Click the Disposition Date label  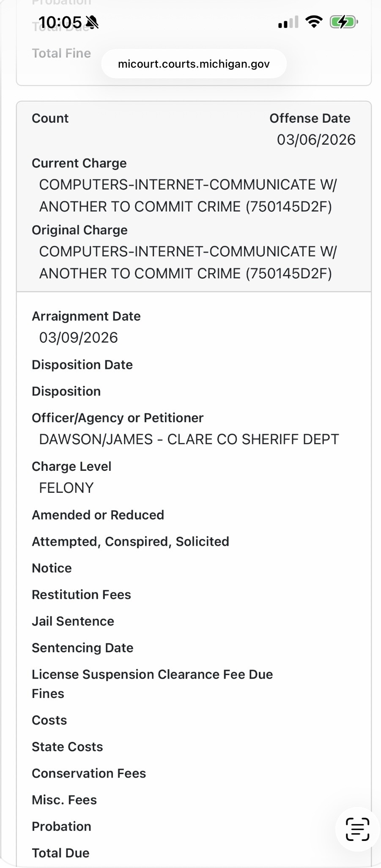click(82, 365)
